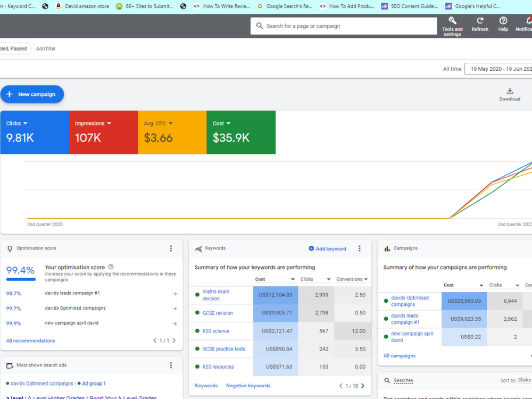Click the New campaign button
Image resolution: width=532 pixels, height=399 pixels.
(32, 94)
